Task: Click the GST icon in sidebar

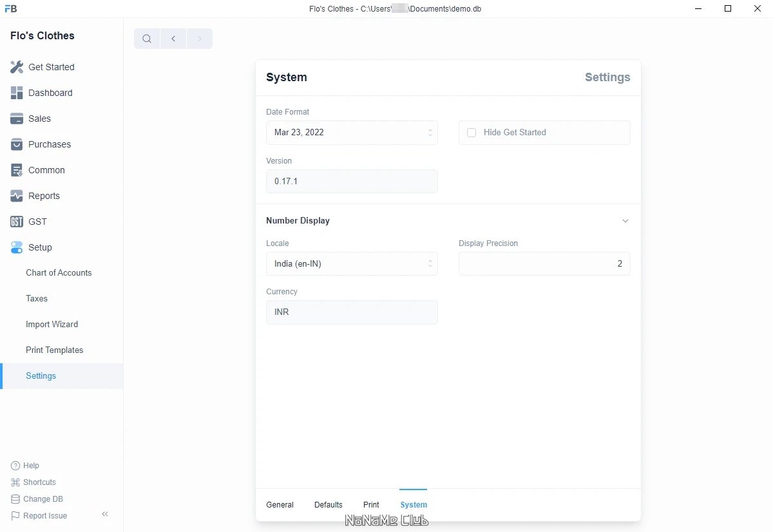Action: (x=17, y=222)
